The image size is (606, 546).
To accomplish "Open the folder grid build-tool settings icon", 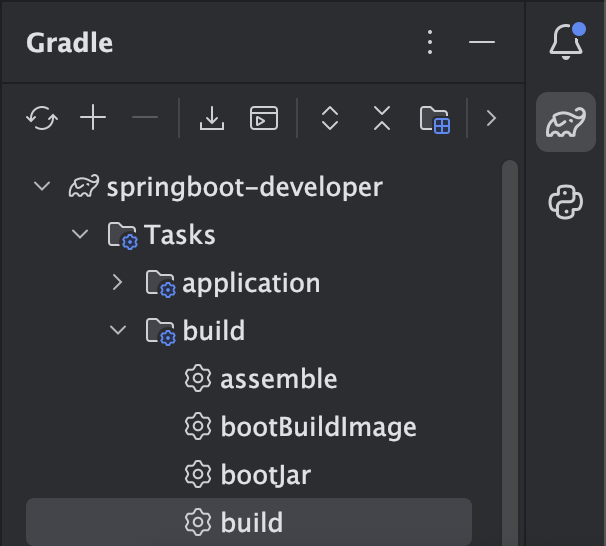I will click(x=435, y=119).
